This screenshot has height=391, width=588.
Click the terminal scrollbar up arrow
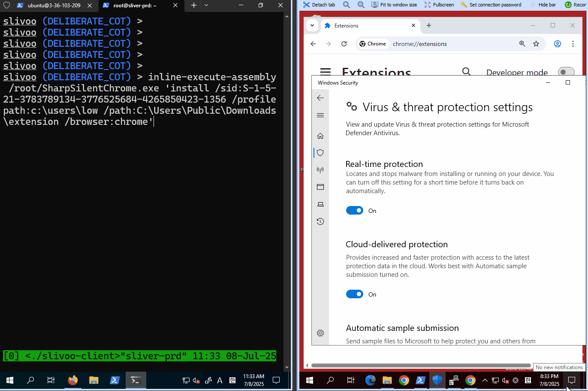coord(287,16)
